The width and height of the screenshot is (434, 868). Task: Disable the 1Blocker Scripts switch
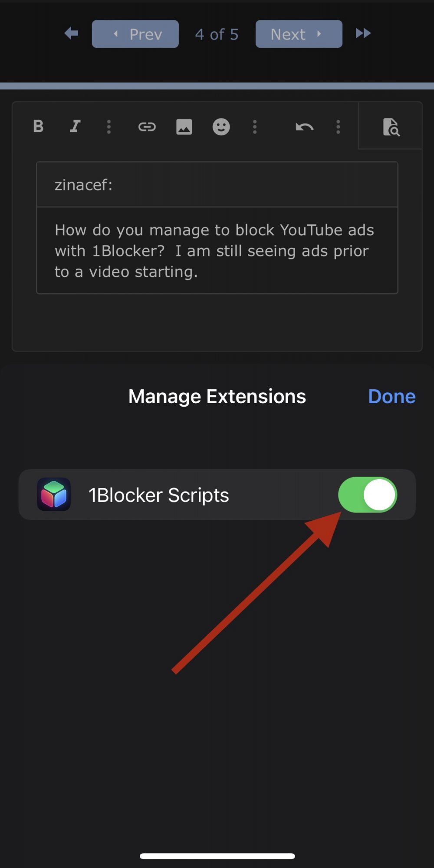[x=368, y=495]
